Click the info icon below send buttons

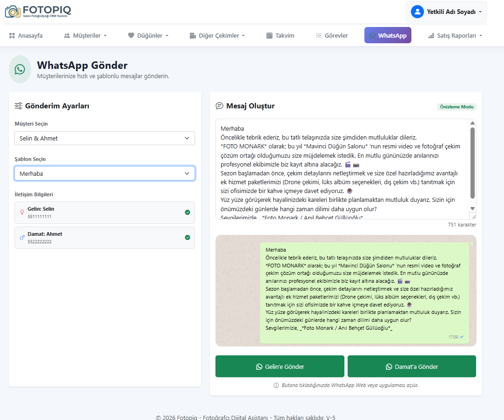pyautogui.click(x=276, y=385)
